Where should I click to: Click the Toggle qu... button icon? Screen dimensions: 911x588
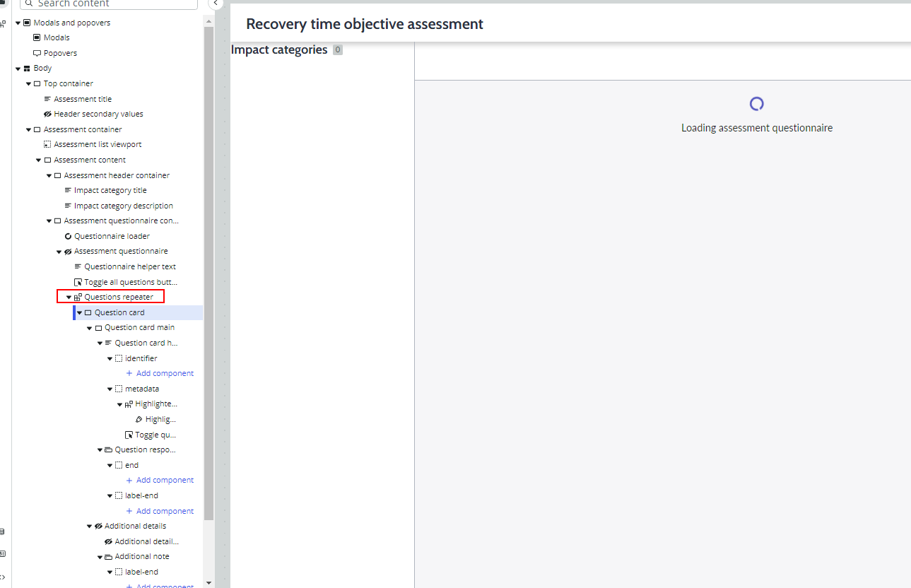[x=129, y=435]
